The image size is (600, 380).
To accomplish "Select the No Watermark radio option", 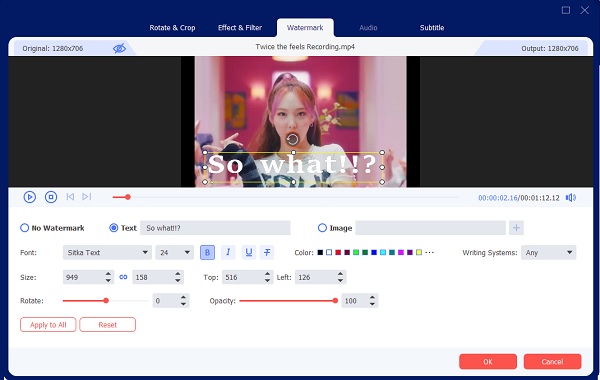I will coord(24,228).
